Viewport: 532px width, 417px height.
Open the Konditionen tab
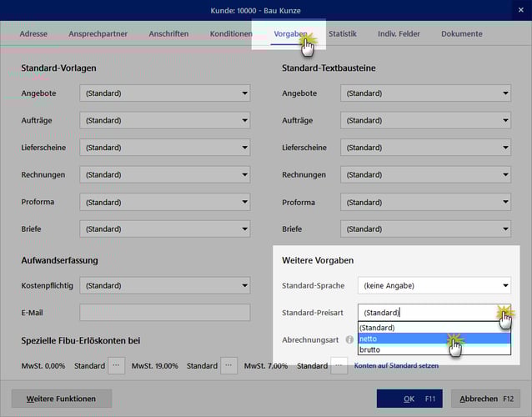pyautogui.click(x=231, y=34)
